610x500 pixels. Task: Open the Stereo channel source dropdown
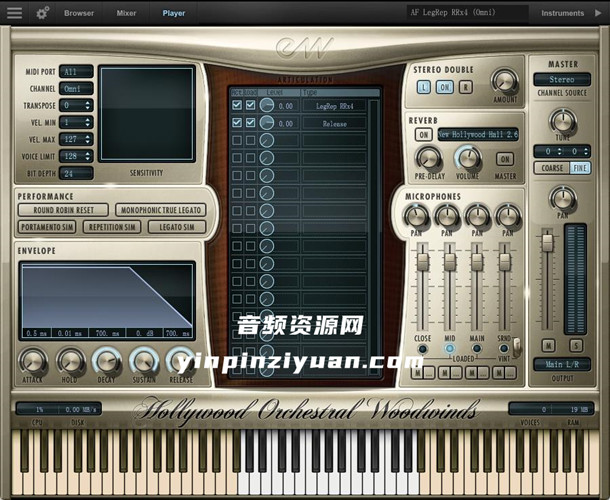562,79
